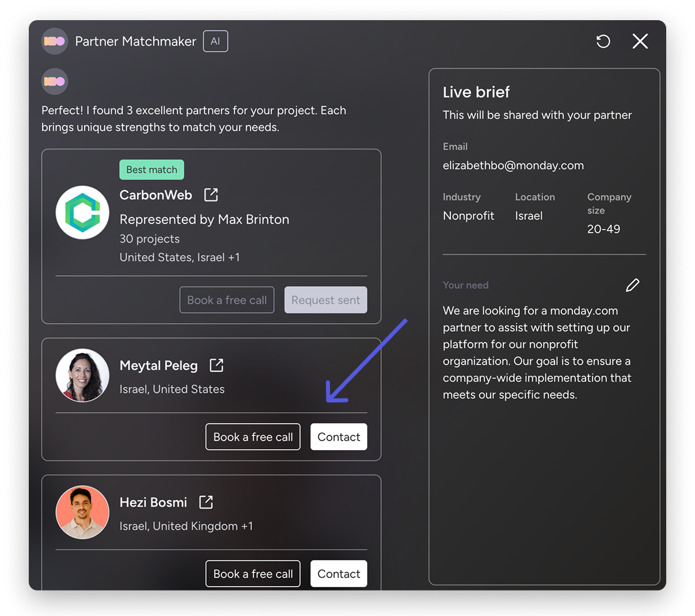Click the Partner Matchmaker title
The image size is (695, 616).
(136, 41)
